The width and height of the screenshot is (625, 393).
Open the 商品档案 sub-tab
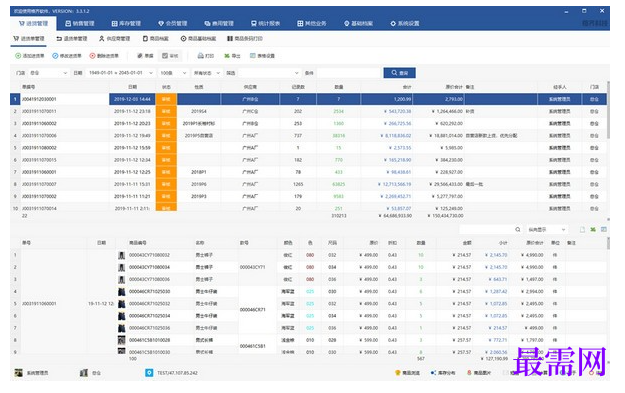coord(155,39)
